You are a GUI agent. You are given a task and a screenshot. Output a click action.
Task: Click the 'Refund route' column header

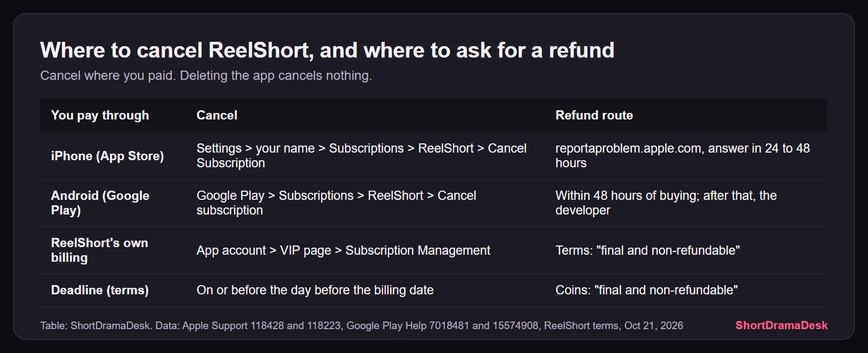[594, 115]
